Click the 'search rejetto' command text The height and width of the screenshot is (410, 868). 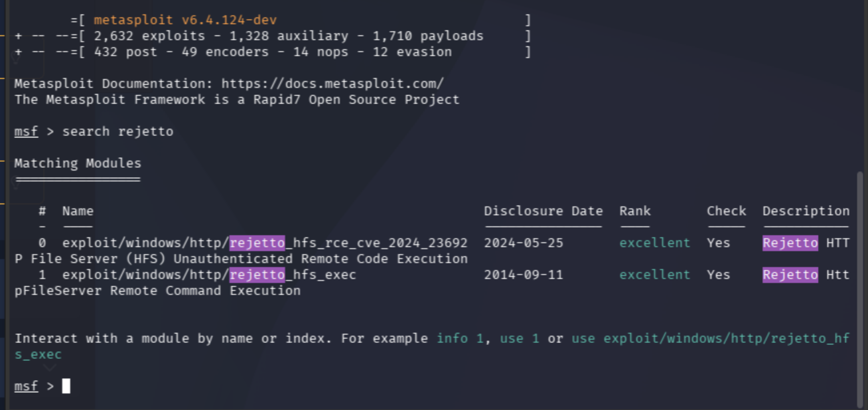[117, 131]
